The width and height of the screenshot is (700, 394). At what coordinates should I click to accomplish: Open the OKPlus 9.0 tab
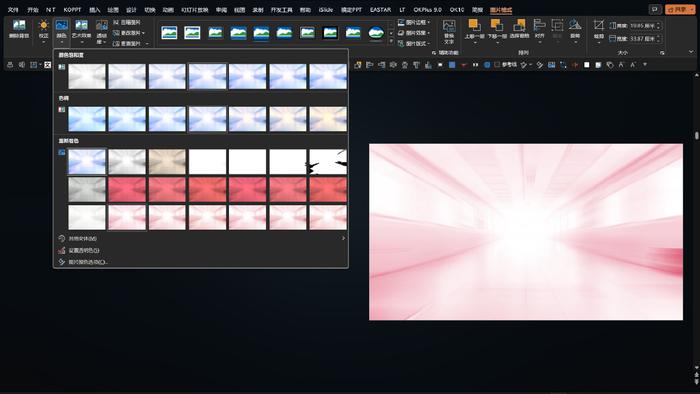tap(427, 9)
